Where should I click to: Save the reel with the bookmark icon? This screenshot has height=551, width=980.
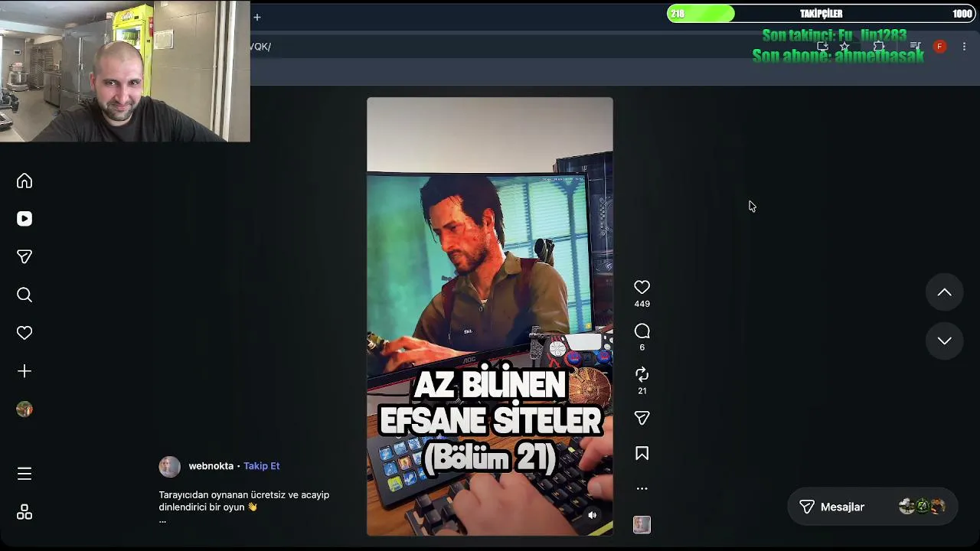coord(642,454)
